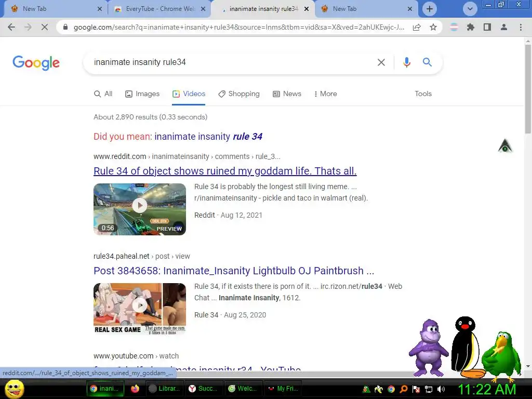Switch to the EveryTube Chrome Web Store tab

click(x=156, y=9)
